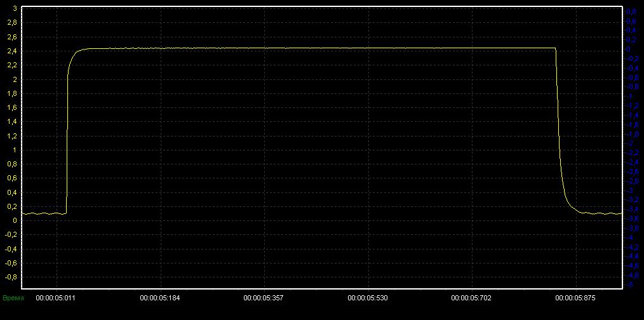Click the yellow 3 atop the left axis
This screenshot has width=644, height=320.
click(x=15, y=8)
